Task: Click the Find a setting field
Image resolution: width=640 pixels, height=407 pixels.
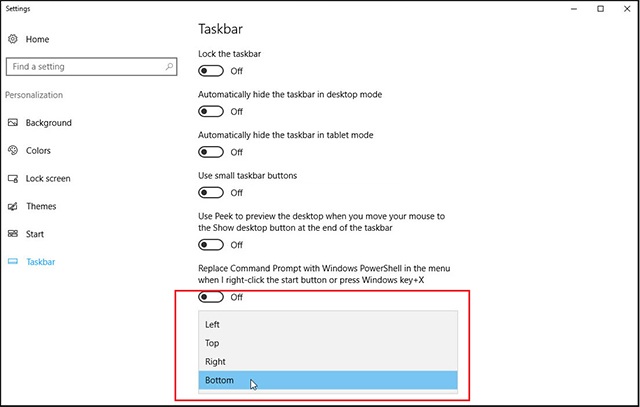Action: 91,67
